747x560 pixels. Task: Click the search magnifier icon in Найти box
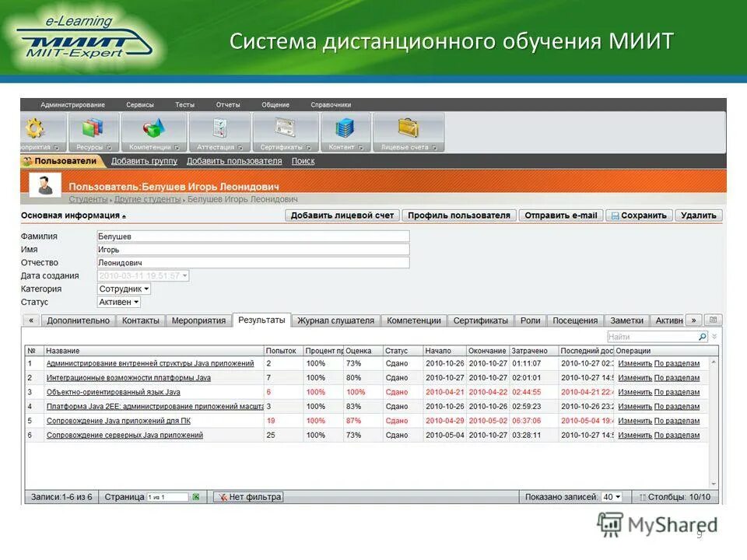pyautogui.click(x=702, y=337)
